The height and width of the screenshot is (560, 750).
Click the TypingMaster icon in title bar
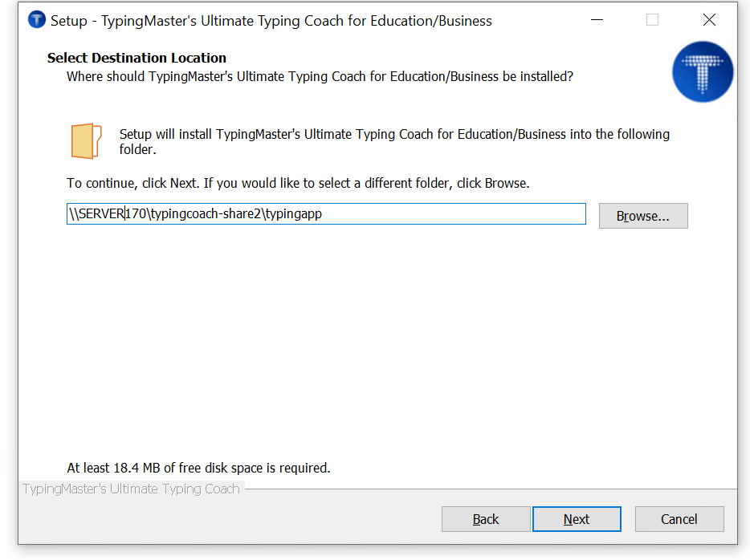tap(37, 20)
